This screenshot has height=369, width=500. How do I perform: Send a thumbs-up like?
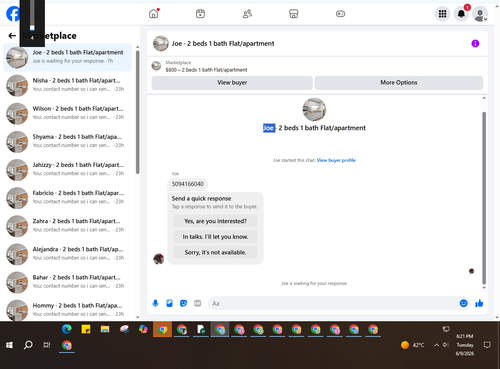(479, 303)
